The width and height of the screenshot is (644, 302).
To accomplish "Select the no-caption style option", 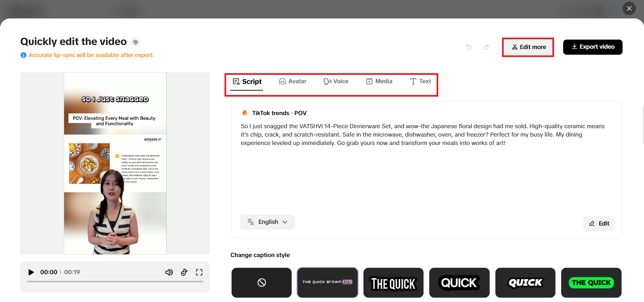I will pos(261,283).
